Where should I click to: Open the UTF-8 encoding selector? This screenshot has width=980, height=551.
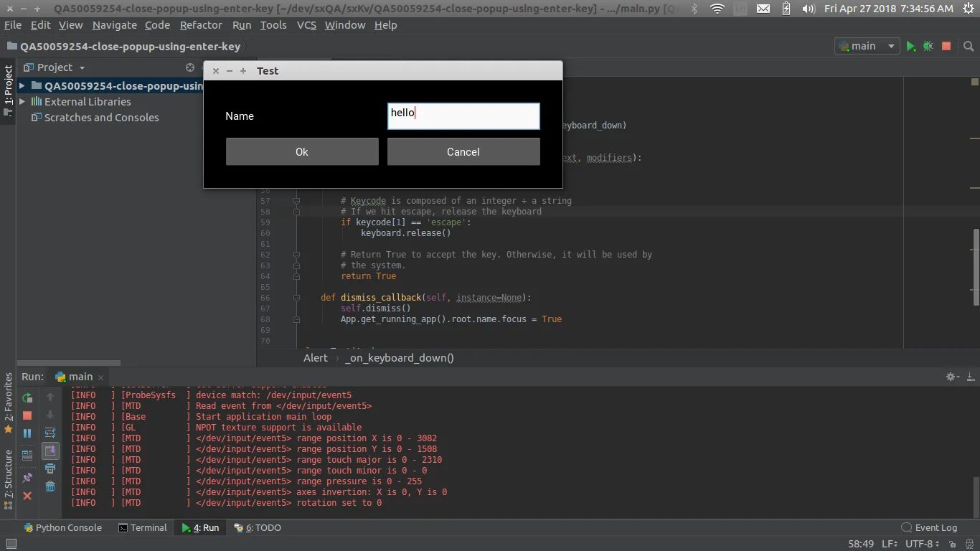click(x=923, y=544)
